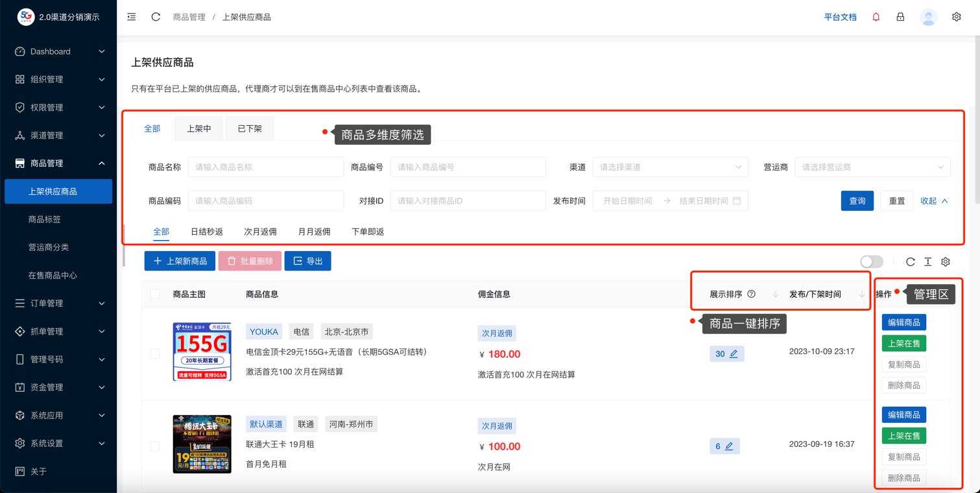Click the page refresh icon in header
This screenshot has height=493, width=980.
tap(156, 17)
